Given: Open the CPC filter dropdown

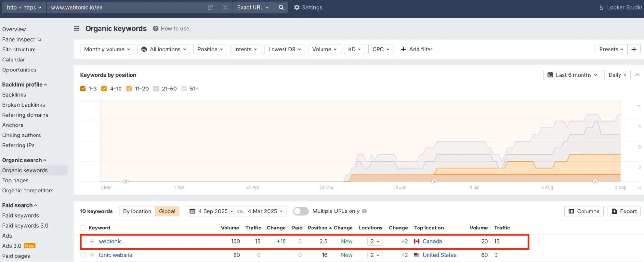Looking at the screenshot, I should pos(381,49).
